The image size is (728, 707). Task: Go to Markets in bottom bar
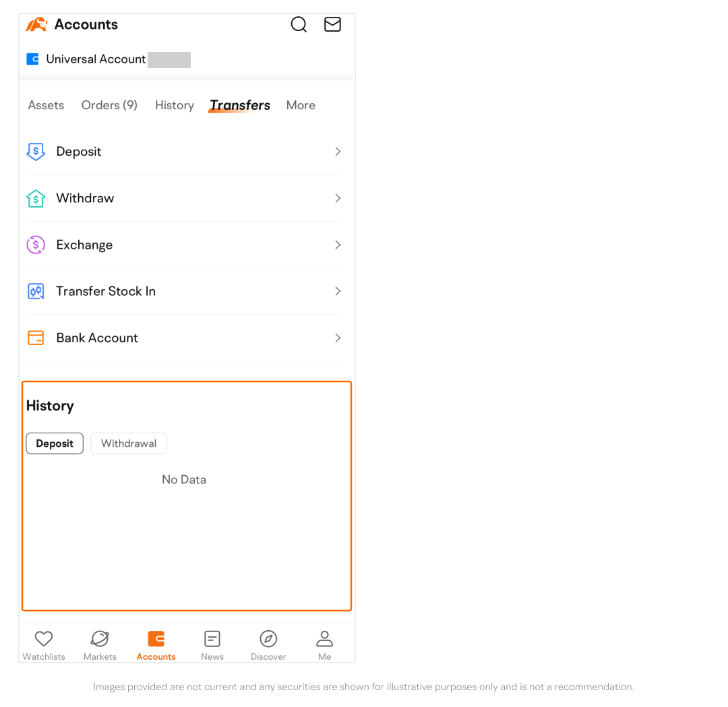click(100, 645)
